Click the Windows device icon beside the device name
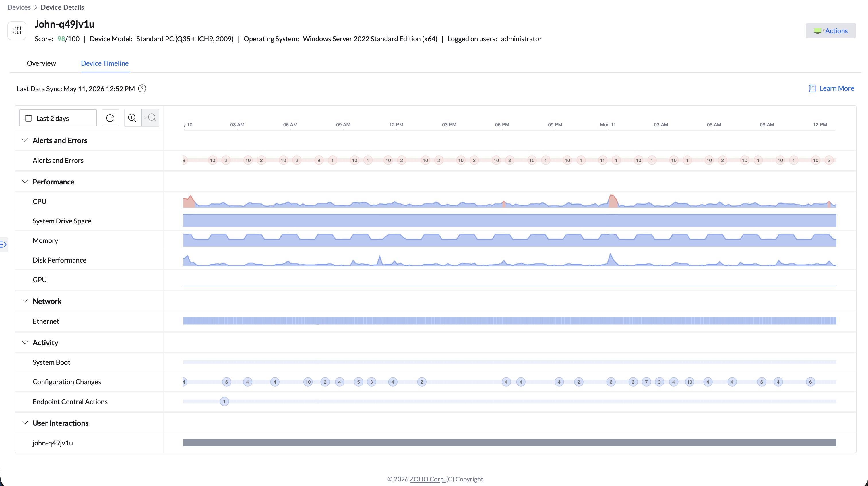 click(17, 31)
